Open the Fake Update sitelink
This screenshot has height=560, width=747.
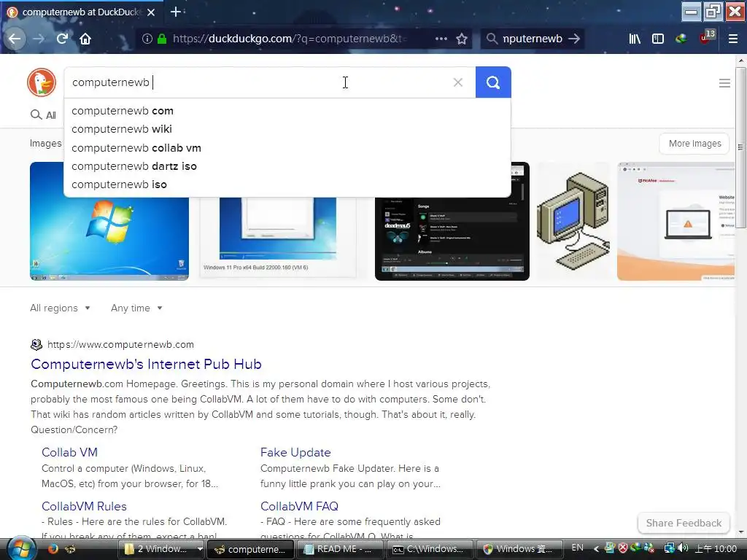pyautogui.click(x=295, y=452)
